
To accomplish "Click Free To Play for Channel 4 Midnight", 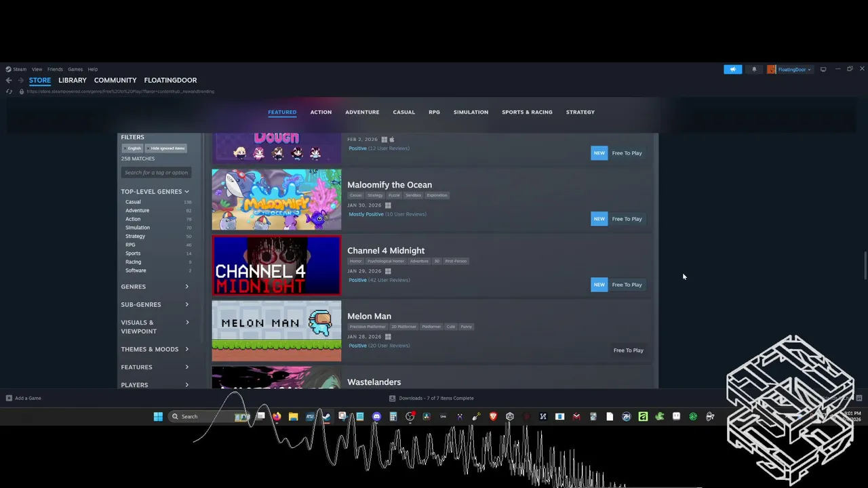I will click(627, 285).
